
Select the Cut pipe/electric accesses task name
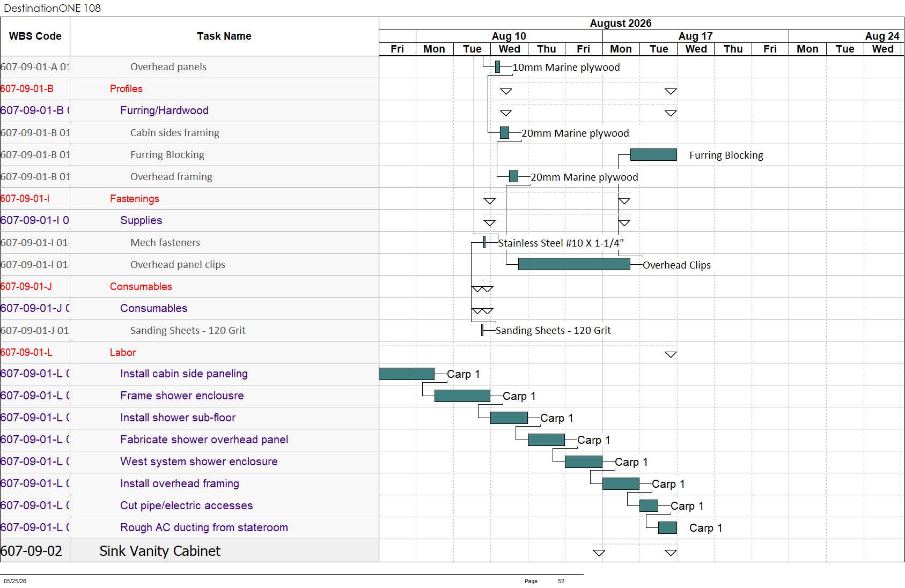click(186, 505)
